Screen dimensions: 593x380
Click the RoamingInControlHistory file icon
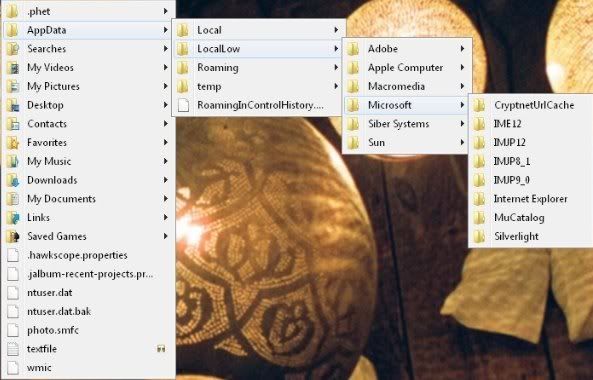[x=183, y=105]
